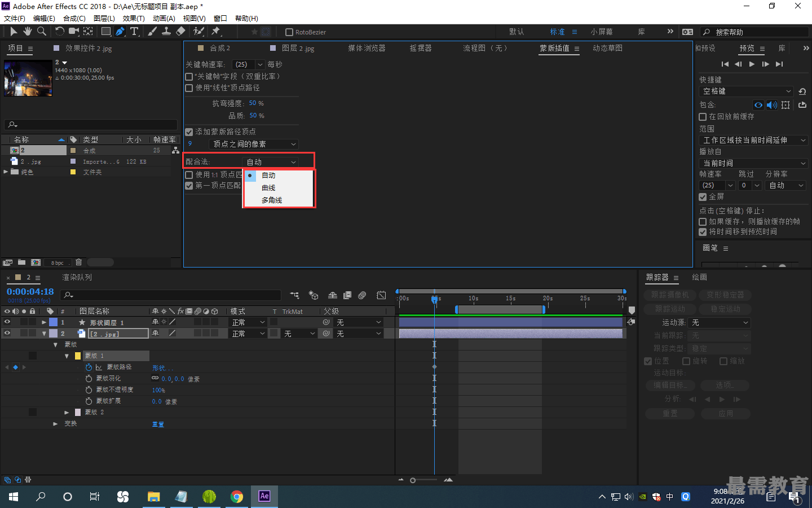Toggle the shy layers hide icon

point(333,295)
